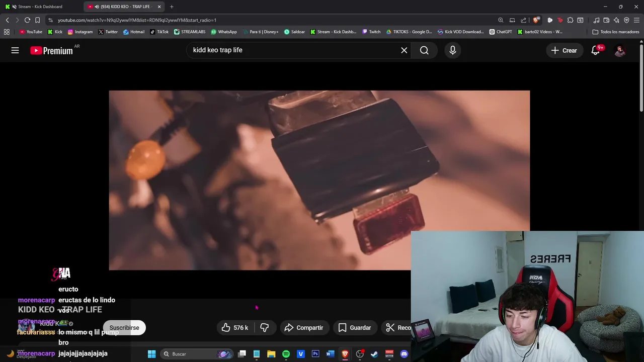
Task: Open the Hotmail bookmark
Action: (134, 32)
